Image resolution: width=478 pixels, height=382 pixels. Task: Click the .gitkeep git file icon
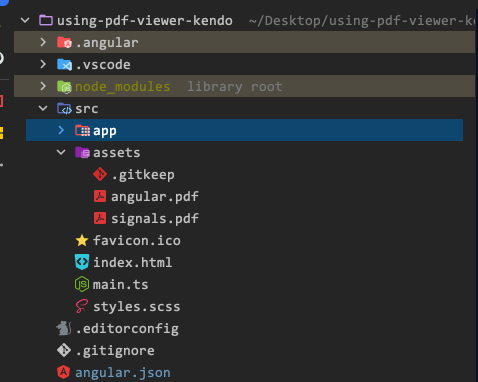pyautogui.click(x=100, y=174)
